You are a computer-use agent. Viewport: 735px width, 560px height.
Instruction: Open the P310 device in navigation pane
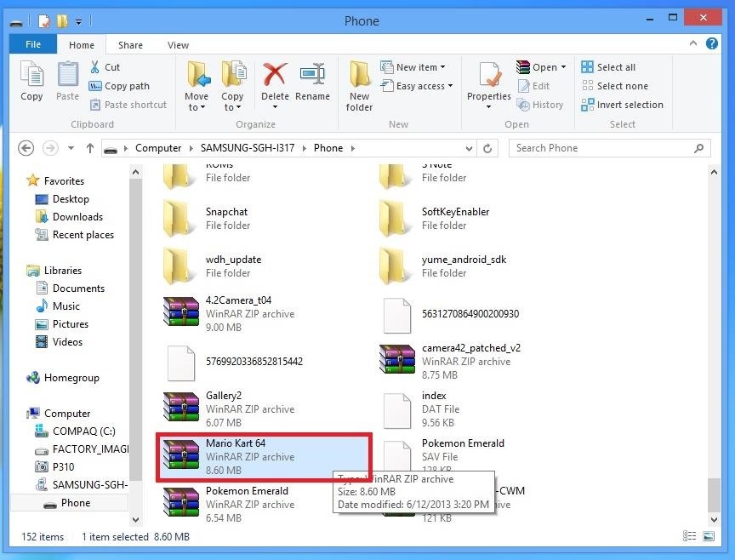54,466
